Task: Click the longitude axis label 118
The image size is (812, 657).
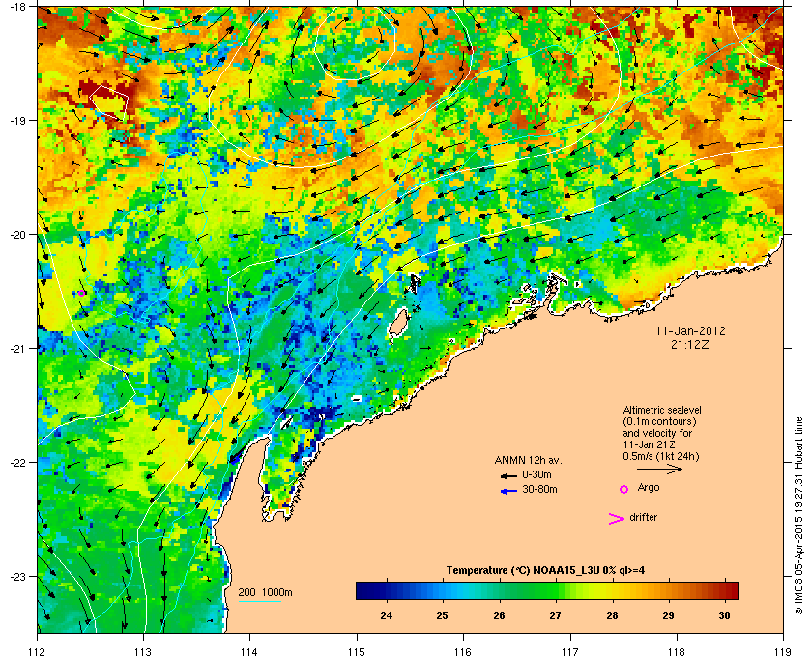Action: pos(677,651)
